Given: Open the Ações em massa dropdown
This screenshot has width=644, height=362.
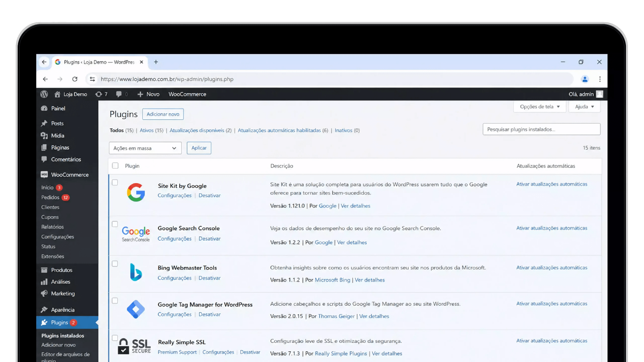Looking at the screenshot, I should [x=145, y=148].
